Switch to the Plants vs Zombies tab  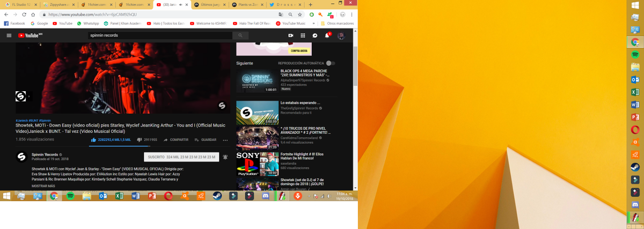(x=248, y=4)
